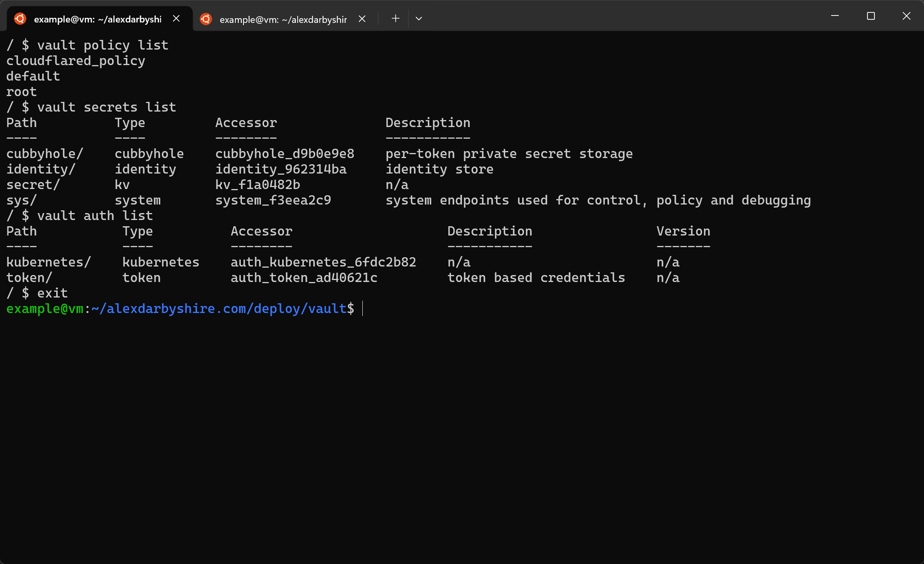Click 'per-token private secret storage' description
The width and height of the screenshot is (924, 564).
pos(509,154)
